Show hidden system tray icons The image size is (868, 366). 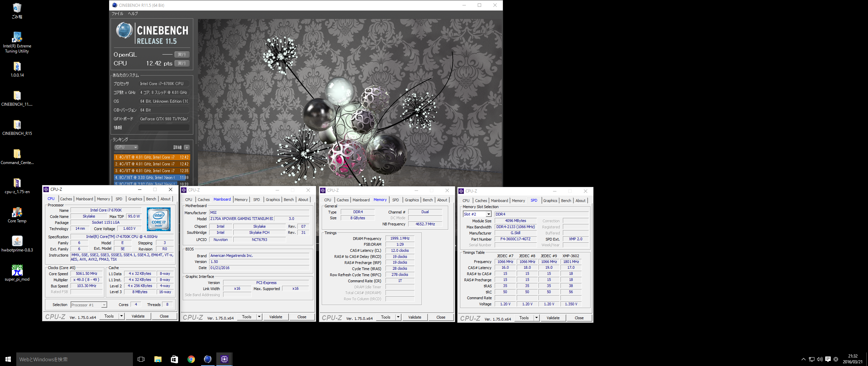tap(803, 359)
